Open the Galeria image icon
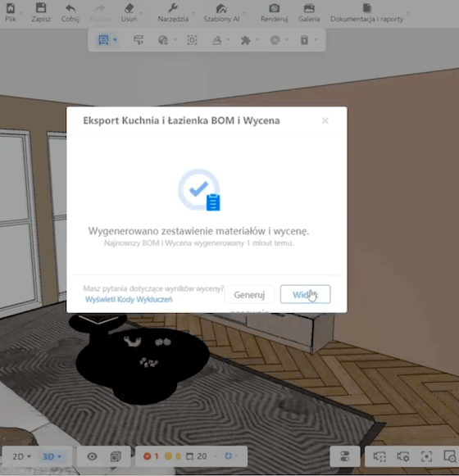Screen dimensions: 459x476 click(309, 8)
